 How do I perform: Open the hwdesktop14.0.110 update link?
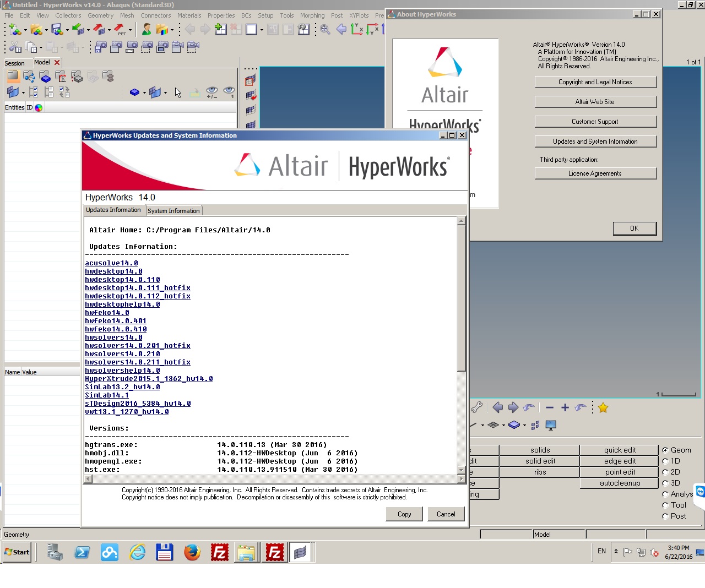point(122,280)
